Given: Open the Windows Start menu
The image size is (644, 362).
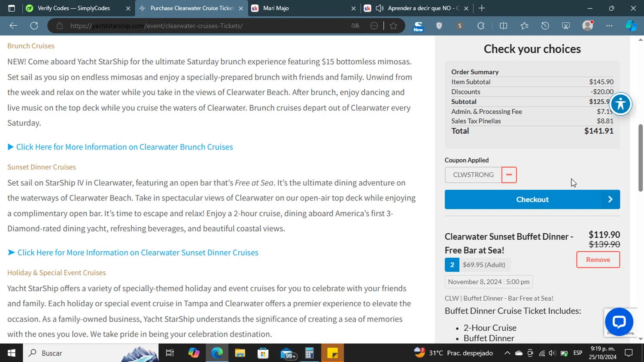Looking at the screenshot, I should point(12,353).
